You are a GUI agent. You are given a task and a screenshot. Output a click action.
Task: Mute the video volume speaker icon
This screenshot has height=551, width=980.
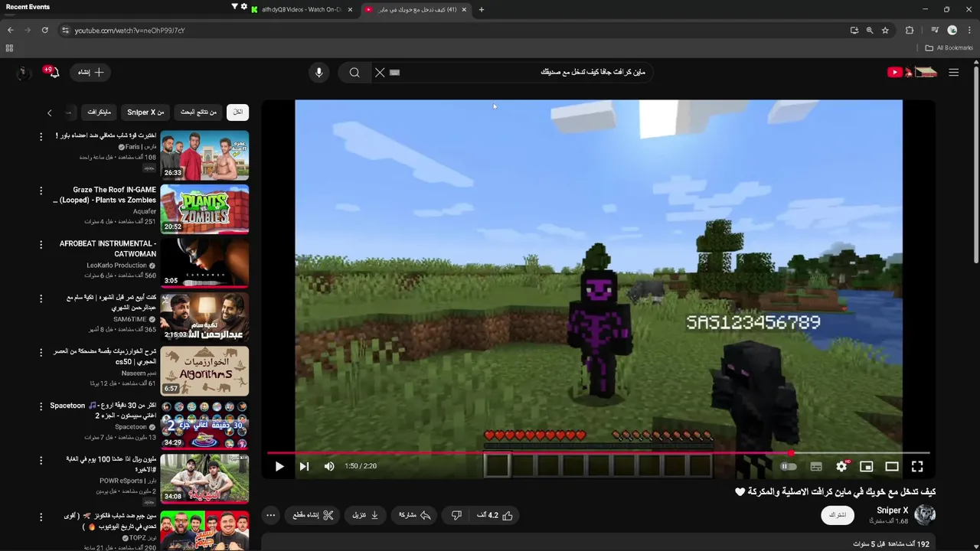pyautogui.click(x=329, y=466)
